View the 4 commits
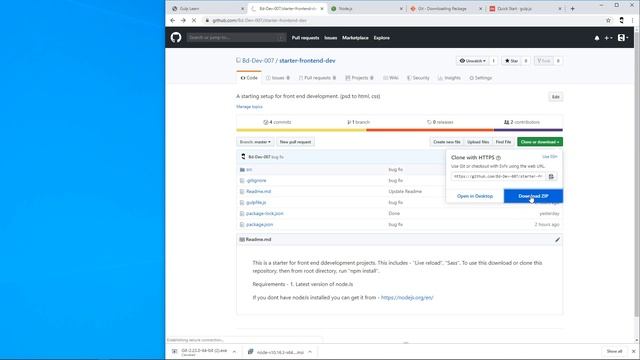This screenshot has width=640, height=360. point(277,122)
